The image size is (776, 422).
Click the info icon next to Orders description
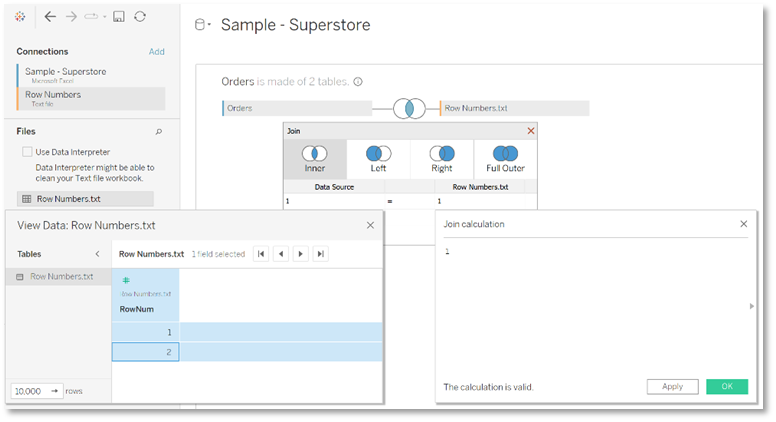358,82
